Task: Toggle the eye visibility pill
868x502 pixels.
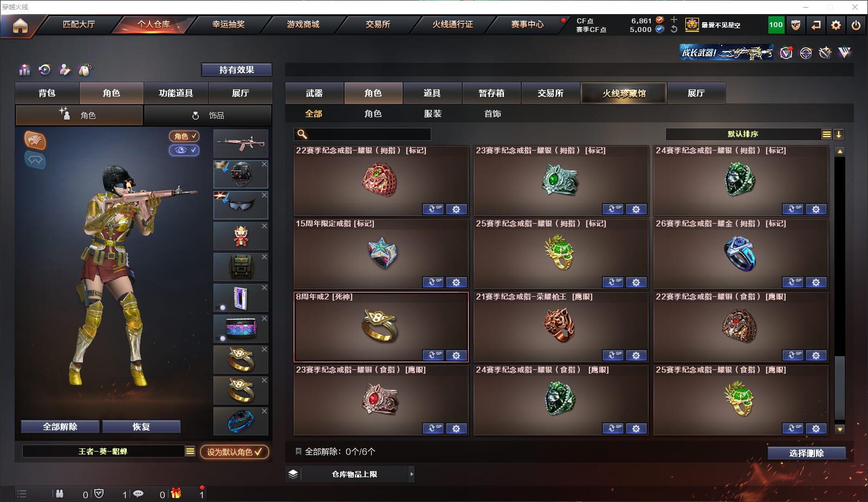Action: 184,150
